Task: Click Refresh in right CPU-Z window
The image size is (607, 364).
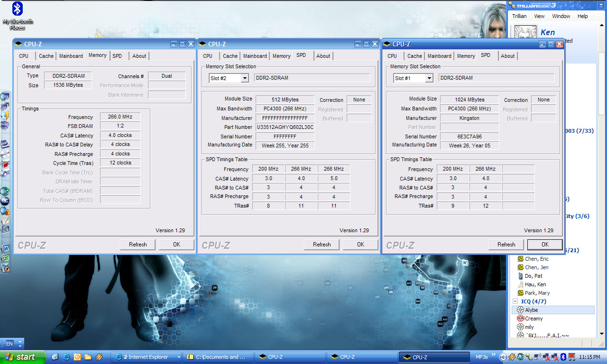Action: pos(506,245)
